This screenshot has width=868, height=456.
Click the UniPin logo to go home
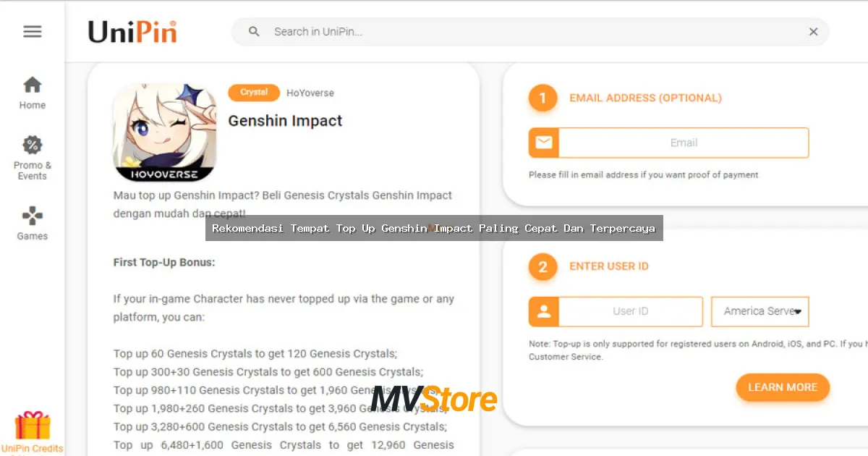tap(132, 31)
